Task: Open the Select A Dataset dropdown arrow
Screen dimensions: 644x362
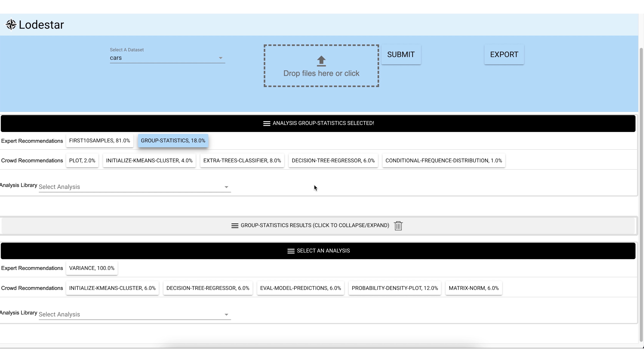Action: click(221, 58)
